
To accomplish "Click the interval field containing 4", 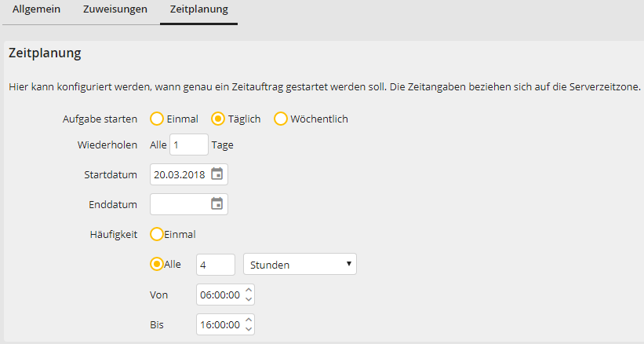I will tap(215, 265).
